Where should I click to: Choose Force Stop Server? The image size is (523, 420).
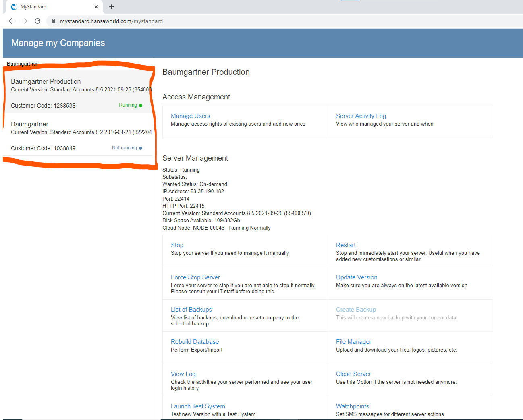195,277
